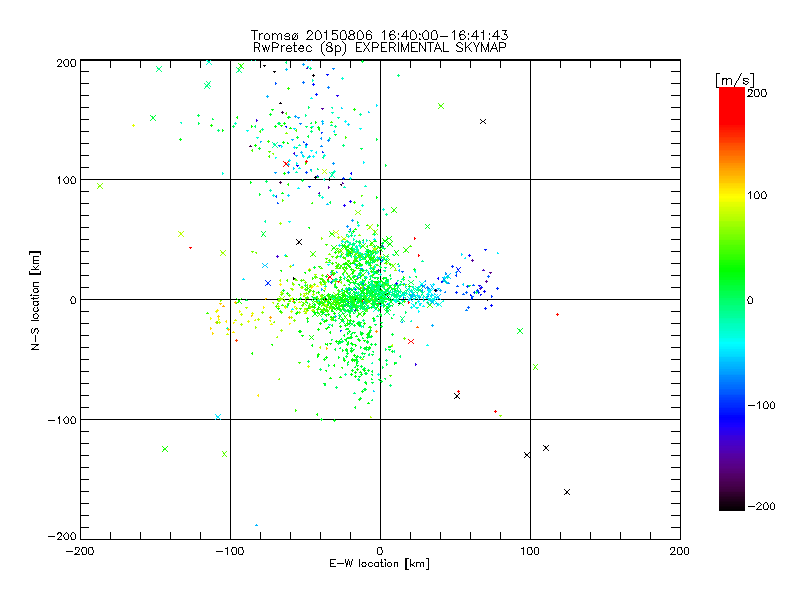800x600 pixels.
Task: Pick the lone green cross in the bottom-left corner
Action: tap(165, 449)
